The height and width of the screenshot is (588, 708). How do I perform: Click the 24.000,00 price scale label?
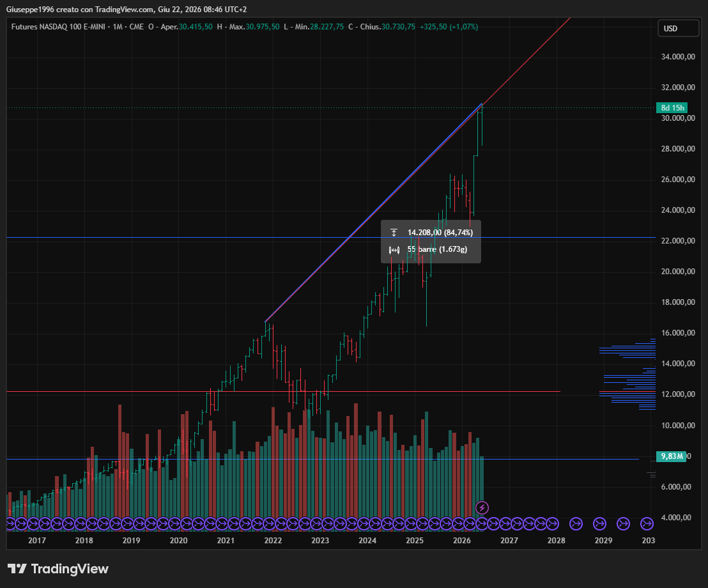click(678, 210)
